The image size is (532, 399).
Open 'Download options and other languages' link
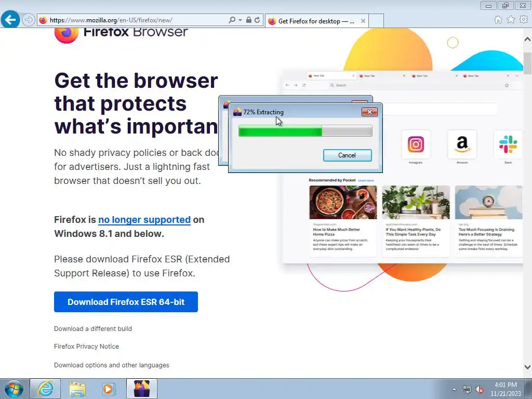tap(112, 365)
